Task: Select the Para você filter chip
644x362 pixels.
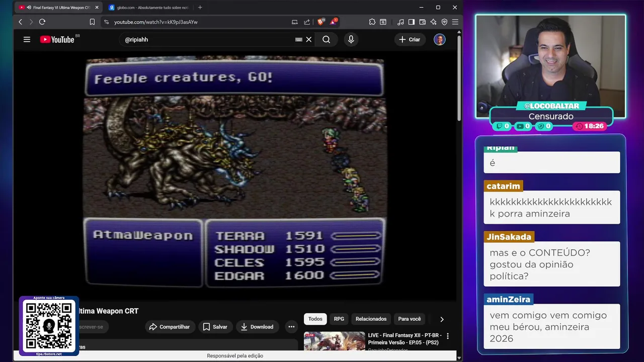Action: 410,319
